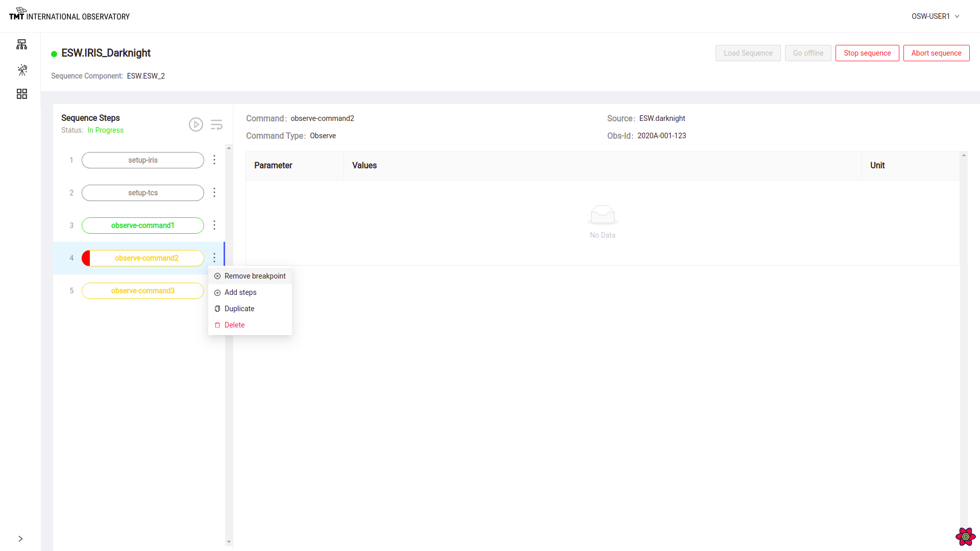This screenshot has height=551, width=980.
Task: Click the resume sequence play icon
Action: [196, 124]
